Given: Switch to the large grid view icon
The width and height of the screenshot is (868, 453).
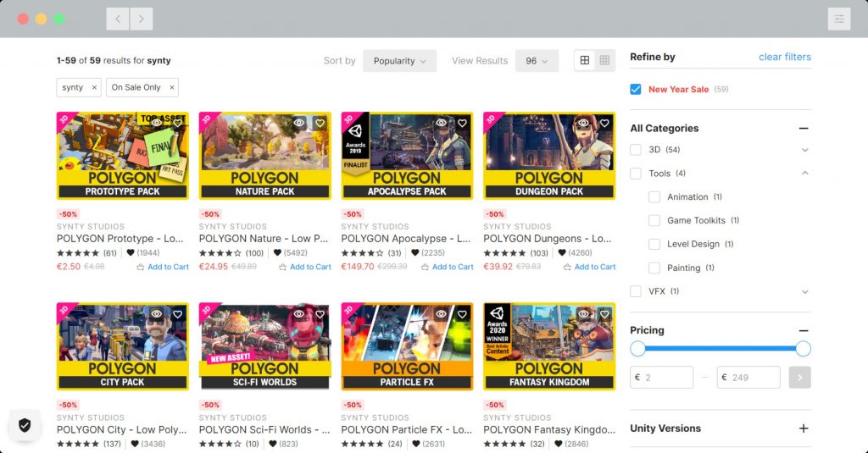Looking at the screenshot, I should point(585,61).
